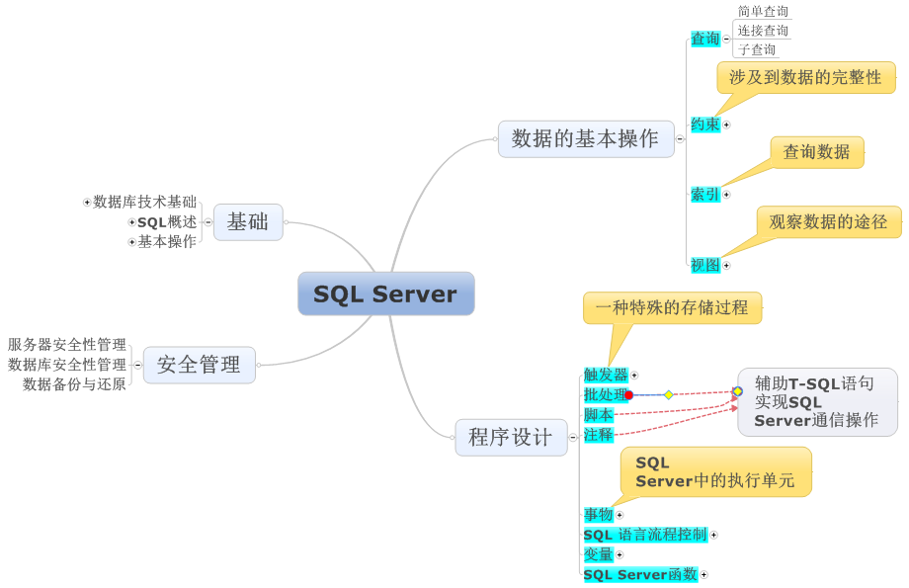Click the yellow diamond relationship control point
909x588 pixels.
point(670,394)
